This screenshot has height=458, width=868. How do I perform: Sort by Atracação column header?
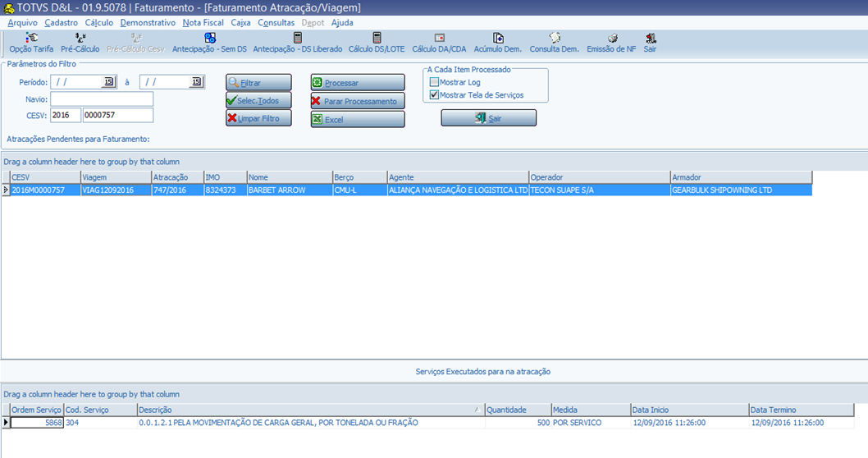pyautogui.click(x=178, y=177)
